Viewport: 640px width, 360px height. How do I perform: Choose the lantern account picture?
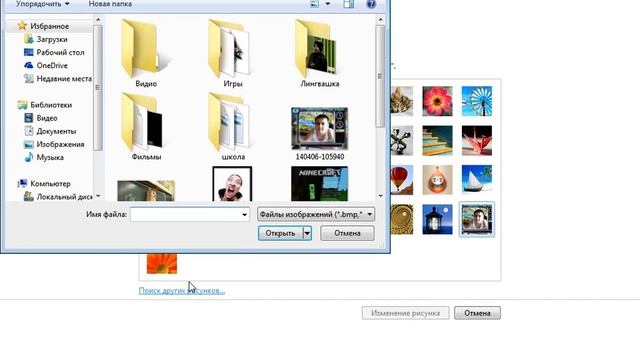[437, 220]
